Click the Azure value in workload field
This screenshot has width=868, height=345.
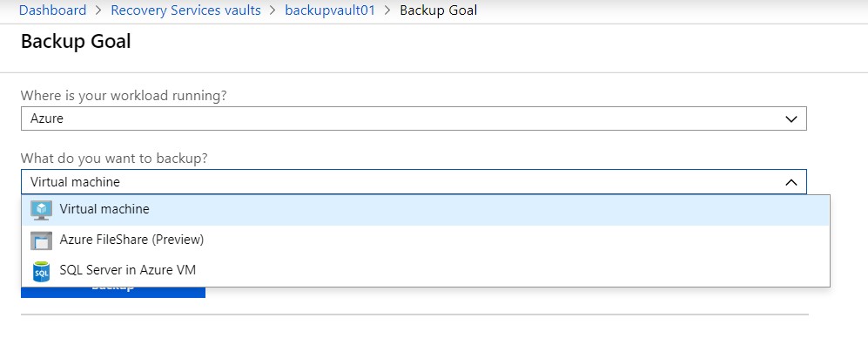coord(46,119)
